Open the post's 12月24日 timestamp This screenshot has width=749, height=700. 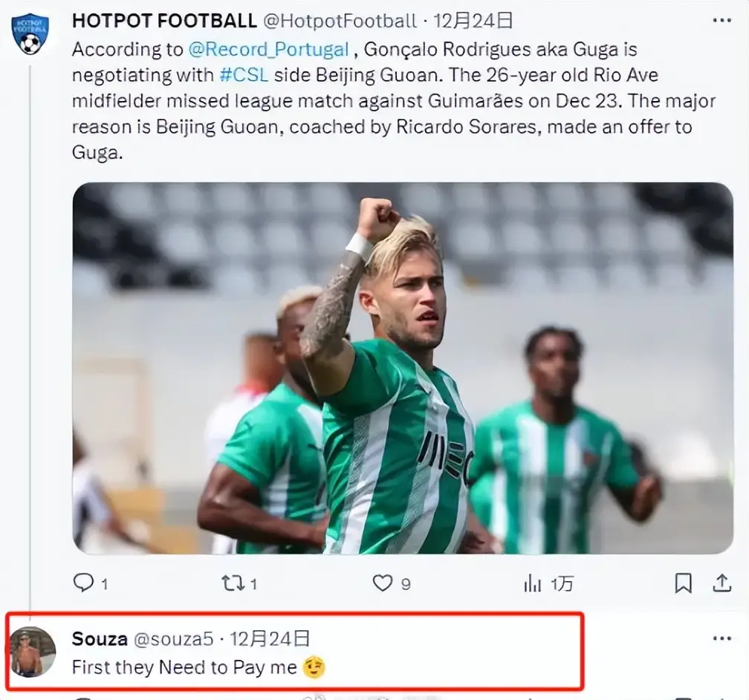[473, 21]
